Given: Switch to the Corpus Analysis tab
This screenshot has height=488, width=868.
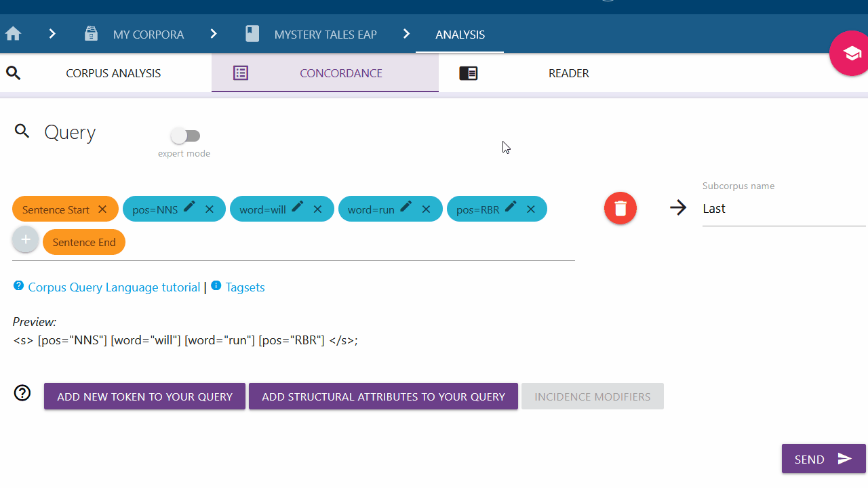Looking at the screenshot, I should (113, 73).
